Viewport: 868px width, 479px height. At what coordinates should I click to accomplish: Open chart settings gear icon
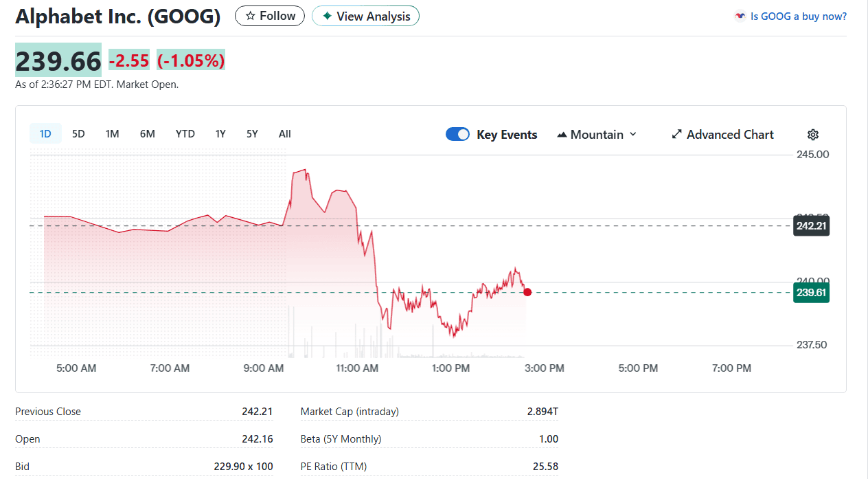[x=813, y=135]
